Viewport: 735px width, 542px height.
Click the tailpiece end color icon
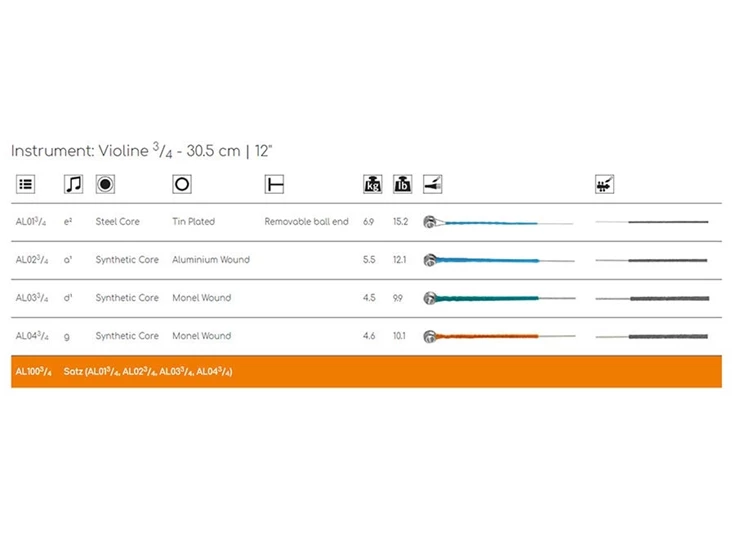pyautogui.click(x=432, y=184)
